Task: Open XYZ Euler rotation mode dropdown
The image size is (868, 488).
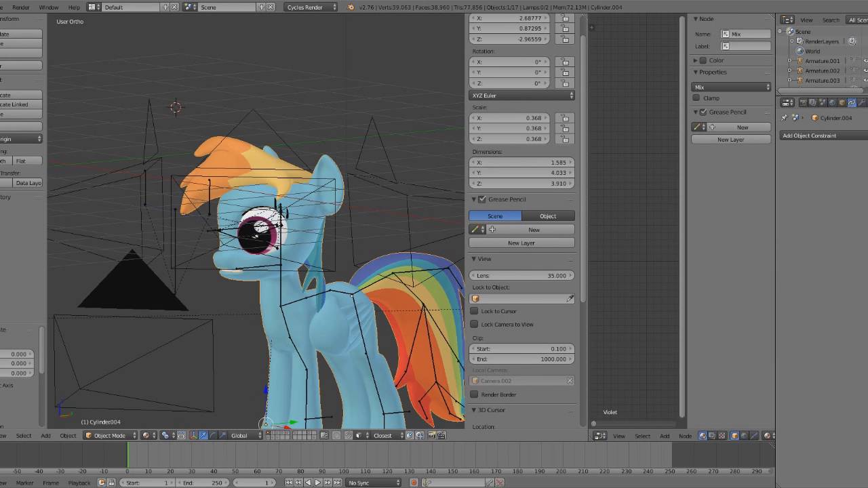Action: (x=522, y=96)
